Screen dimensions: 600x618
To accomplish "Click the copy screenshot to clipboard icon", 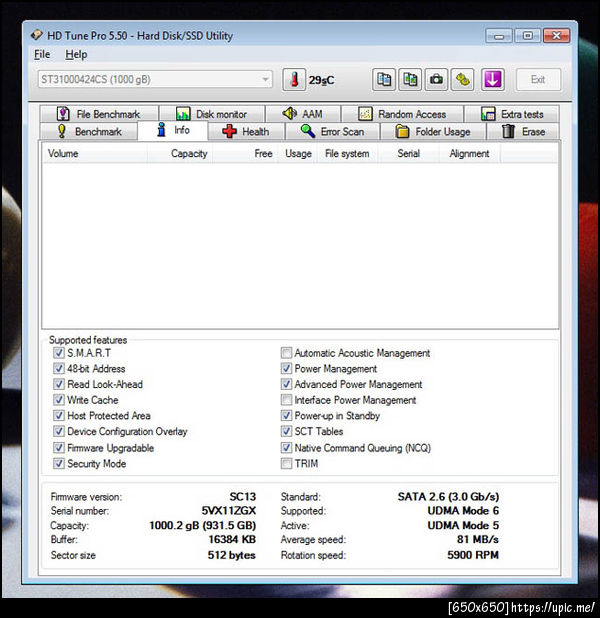I will (410, 80).
